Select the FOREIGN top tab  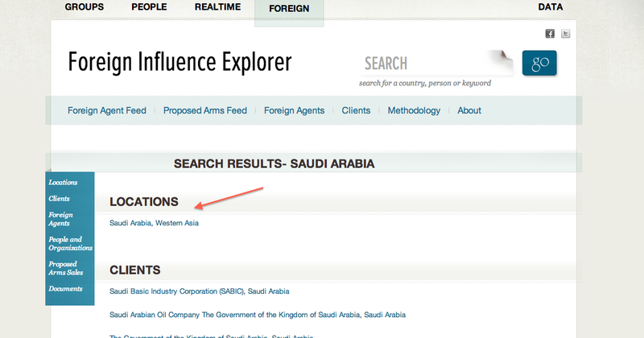click(x=288, y=8)
